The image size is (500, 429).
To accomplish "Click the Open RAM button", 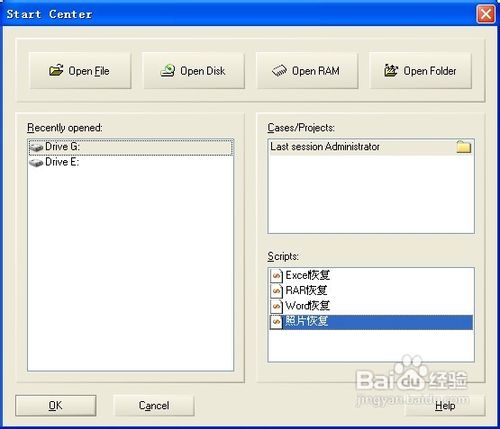I will [x=307, y=71].
